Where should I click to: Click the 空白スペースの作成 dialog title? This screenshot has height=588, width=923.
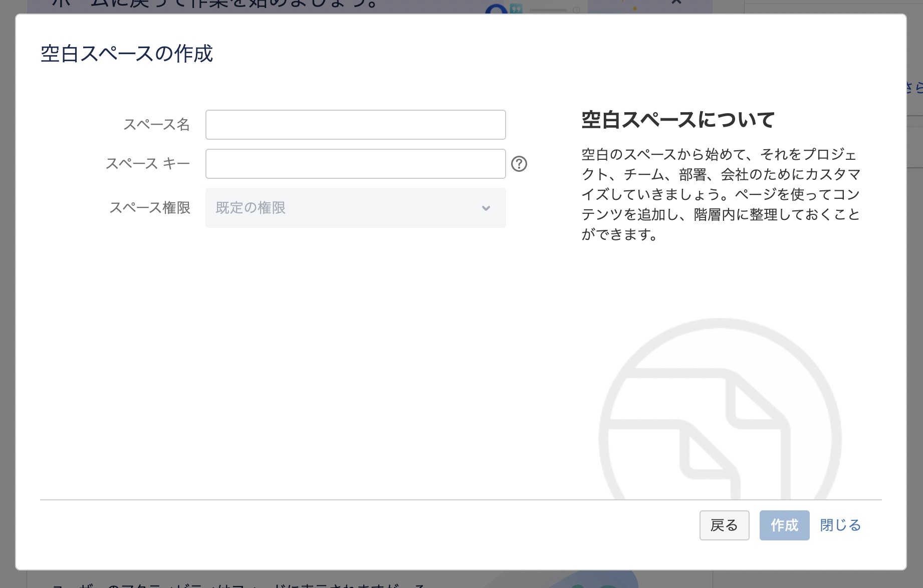126,54
